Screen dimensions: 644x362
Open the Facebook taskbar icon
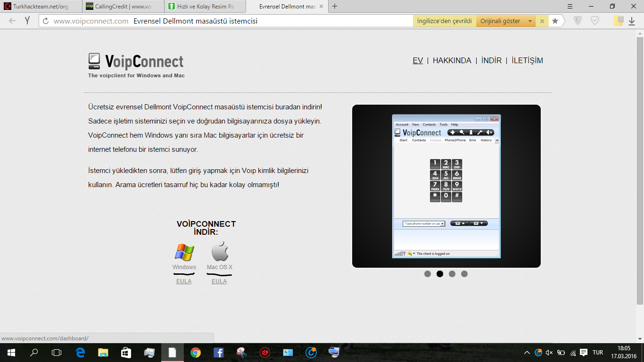(x=219, y=353)
